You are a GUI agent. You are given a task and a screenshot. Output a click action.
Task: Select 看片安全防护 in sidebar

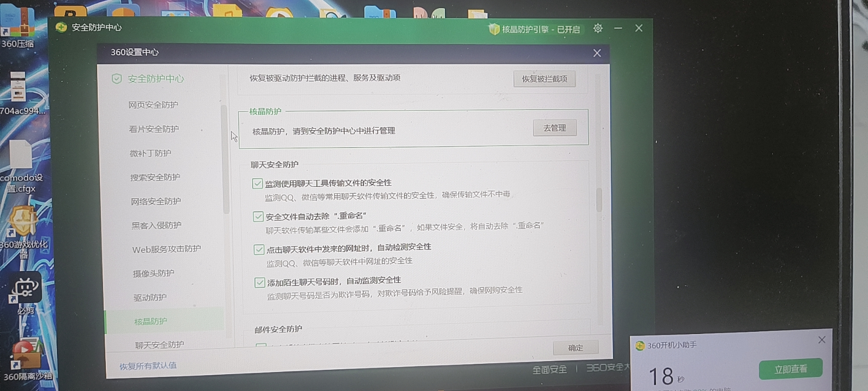pyautogui.click(x=154, y=129)
